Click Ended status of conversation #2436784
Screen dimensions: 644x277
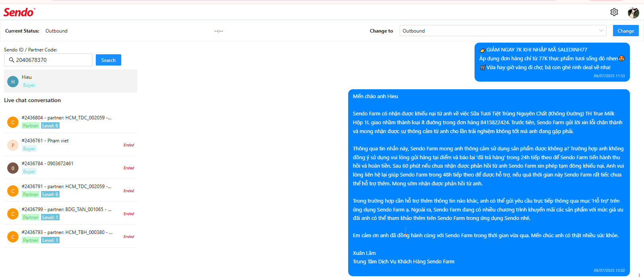pyautogui.click(x=129, y=168)
